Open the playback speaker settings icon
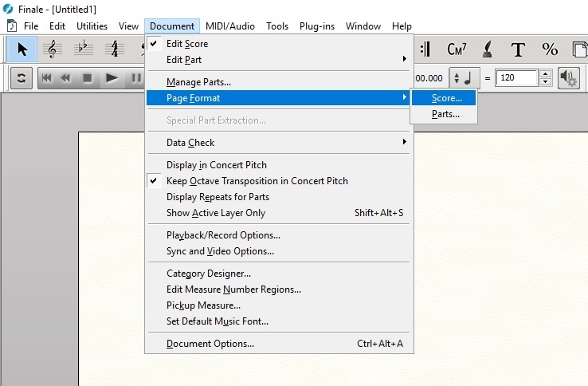Viewport: 588px width, 386px height. (568, 78)
